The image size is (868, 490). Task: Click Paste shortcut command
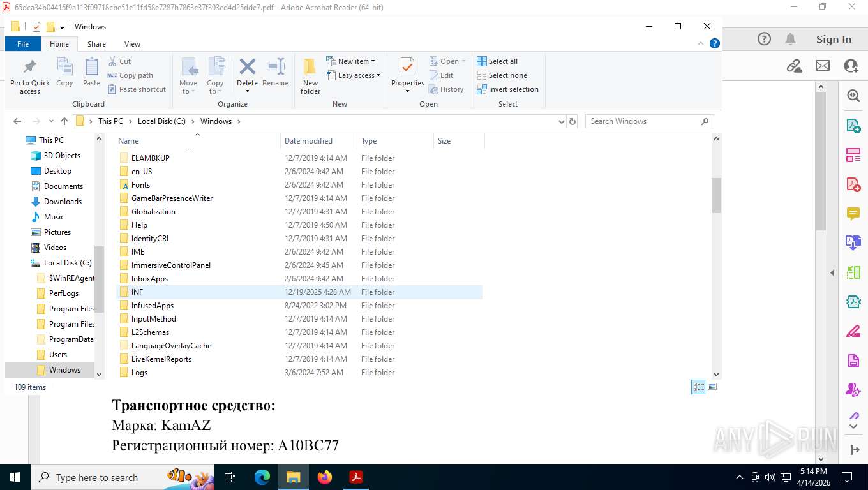pyautogui.click(x=137, y=89)
